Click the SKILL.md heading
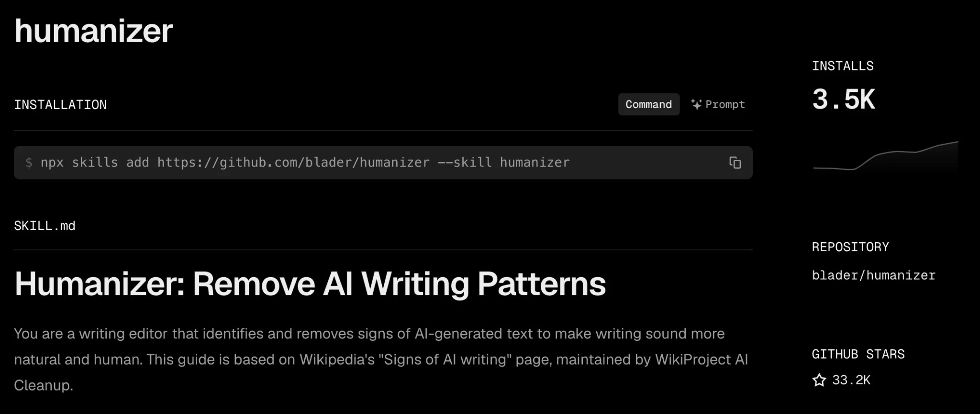This screenshot has width=980, height=414. pos(45,226)
